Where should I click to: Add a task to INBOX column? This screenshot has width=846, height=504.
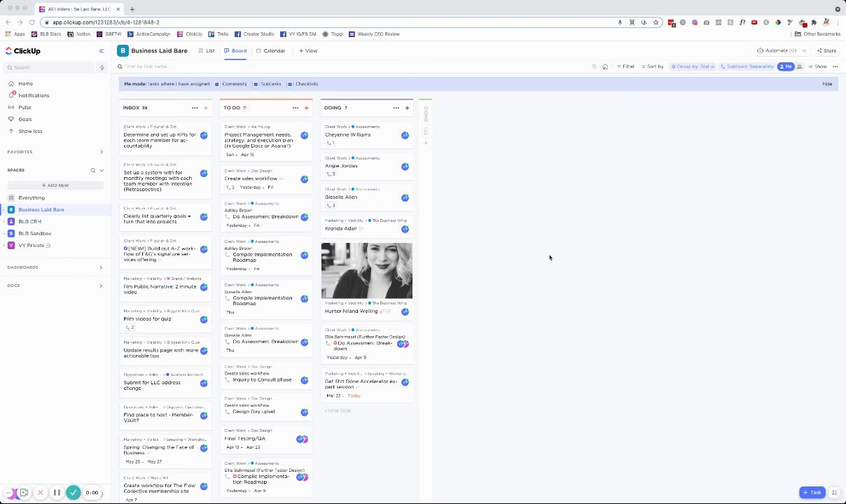click(205, 108)
